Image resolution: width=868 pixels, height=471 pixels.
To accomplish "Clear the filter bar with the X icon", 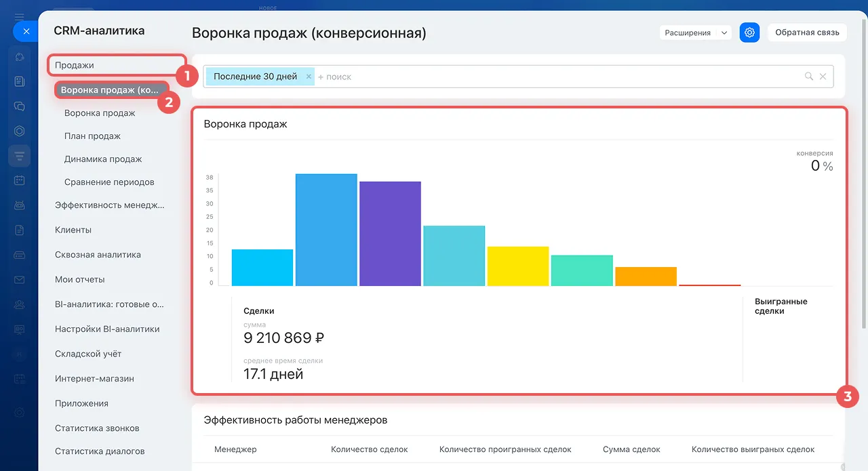I will tap(823, 77).
